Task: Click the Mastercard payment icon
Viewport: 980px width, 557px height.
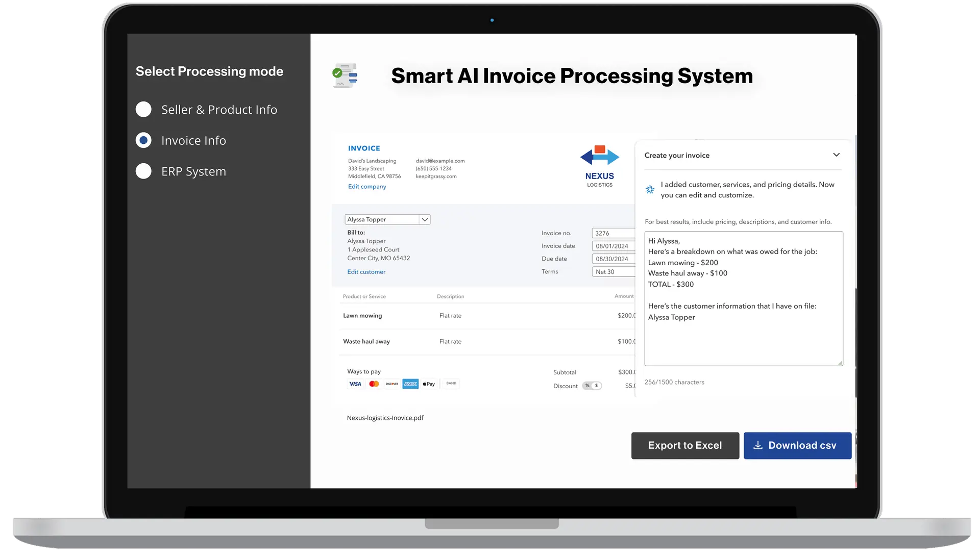Action: 374,384
